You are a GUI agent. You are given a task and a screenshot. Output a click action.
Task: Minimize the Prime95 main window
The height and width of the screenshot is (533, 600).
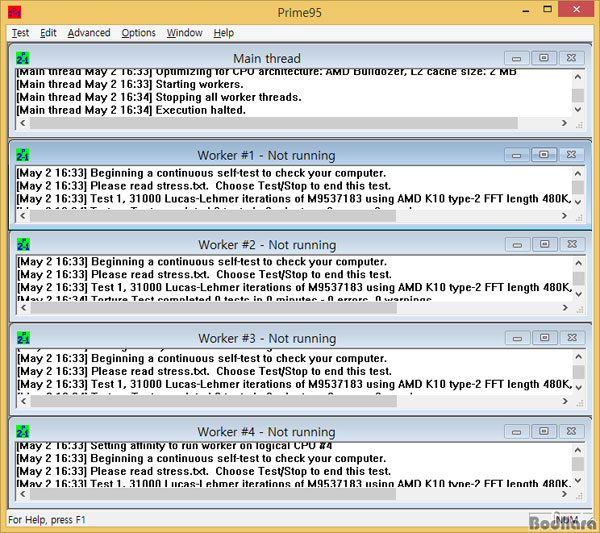click(526, 10)
